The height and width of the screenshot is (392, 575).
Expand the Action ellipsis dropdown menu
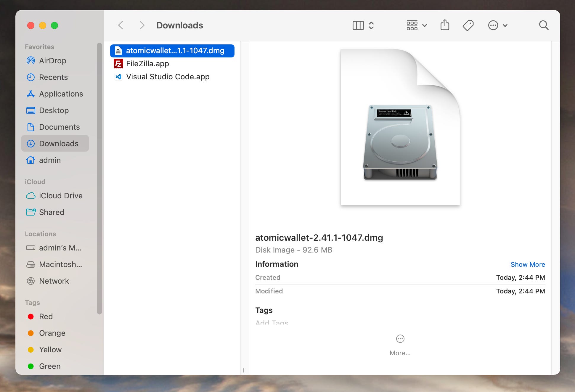[498, 25]
